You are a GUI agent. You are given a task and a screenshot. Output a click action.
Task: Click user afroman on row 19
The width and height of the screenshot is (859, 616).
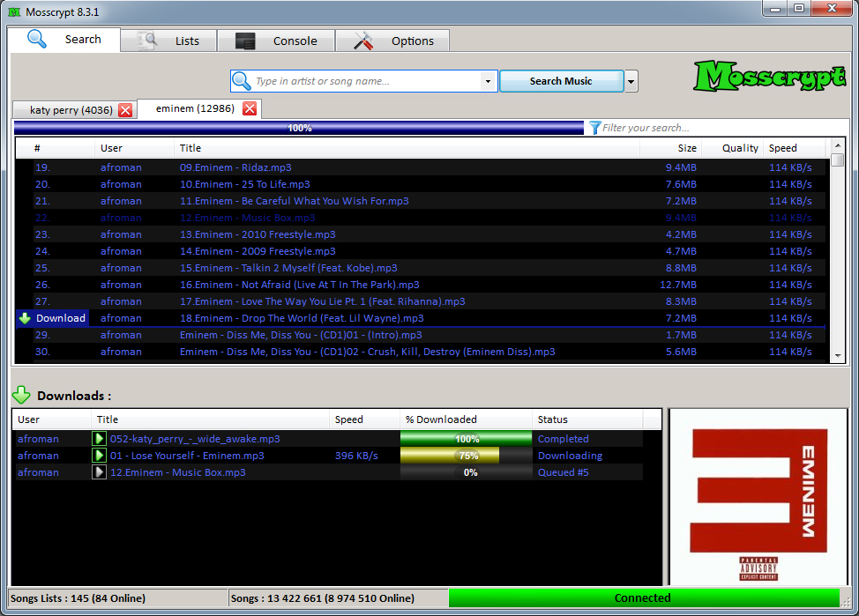[121, 167]
